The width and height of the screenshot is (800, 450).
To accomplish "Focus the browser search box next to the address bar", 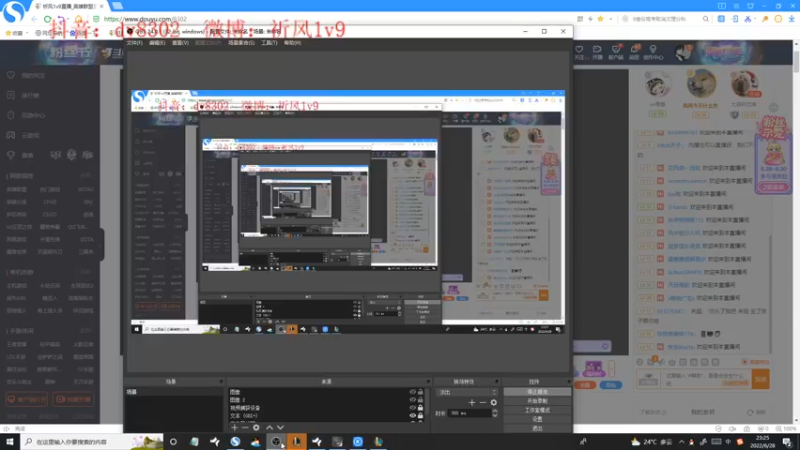I will tap(663, 19).
